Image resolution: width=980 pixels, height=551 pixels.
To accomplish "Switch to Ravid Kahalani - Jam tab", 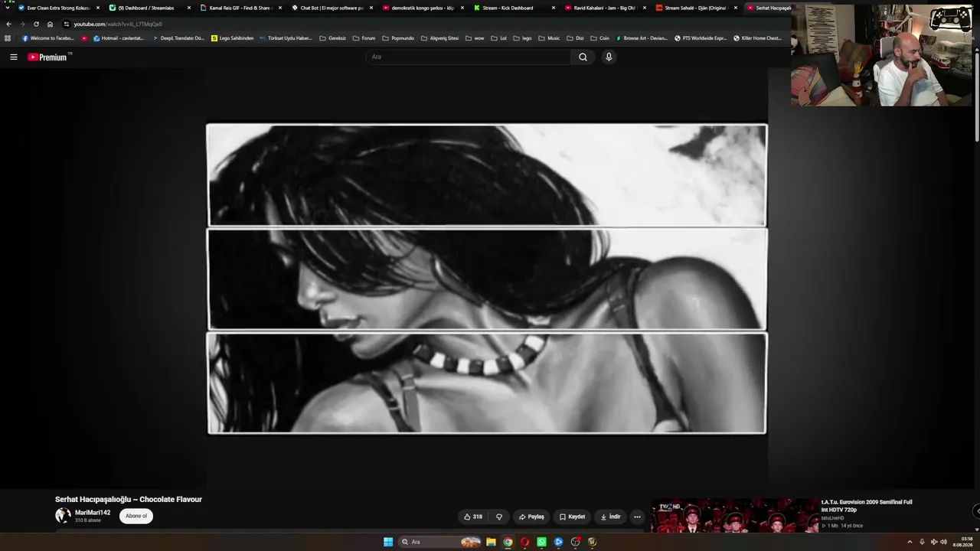I will [x=606, y=8].
